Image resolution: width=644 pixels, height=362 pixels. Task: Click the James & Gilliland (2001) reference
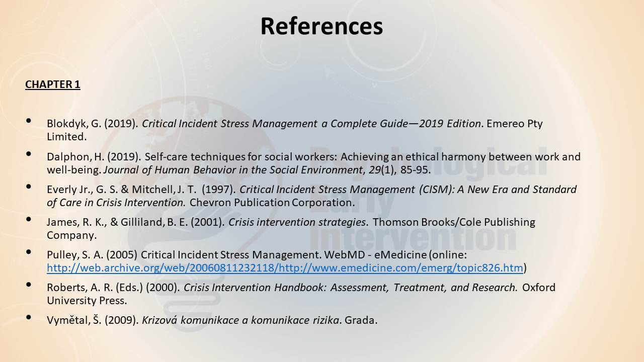coord(291,228)
